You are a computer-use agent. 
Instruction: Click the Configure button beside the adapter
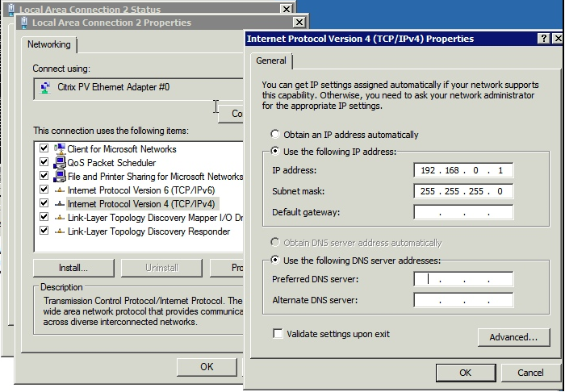232,114
